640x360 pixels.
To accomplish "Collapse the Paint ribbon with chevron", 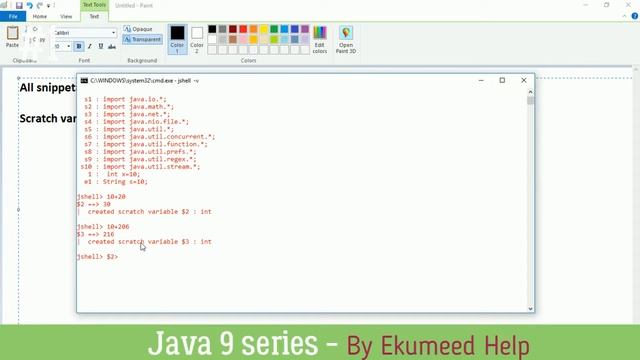I will 624,16.
